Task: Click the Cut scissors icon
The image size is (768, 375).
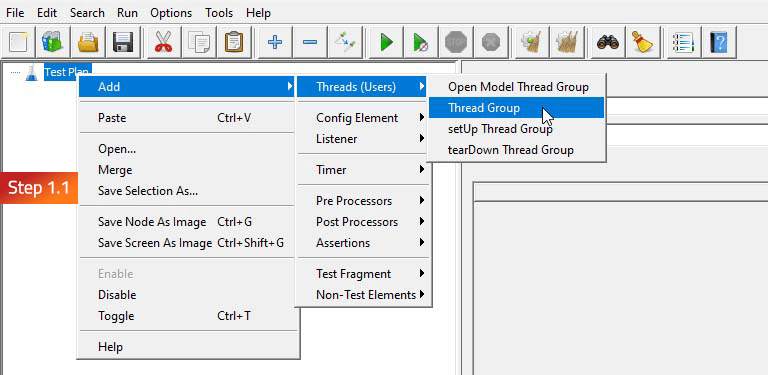Action: click(164, 43)
